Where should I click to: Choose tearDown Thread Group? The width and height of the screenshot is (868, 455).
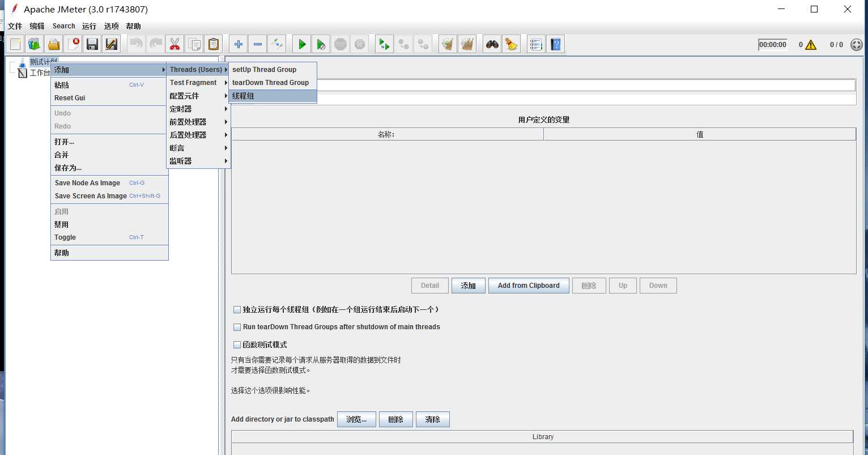[x=273, y=83]
